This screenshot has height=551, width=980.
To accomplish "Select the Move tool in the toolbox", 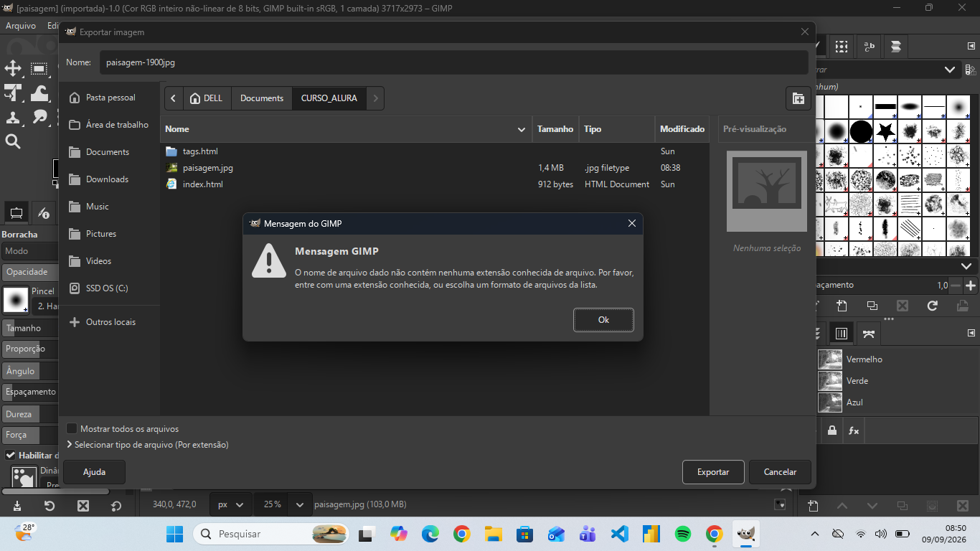I will coord(13,68).
